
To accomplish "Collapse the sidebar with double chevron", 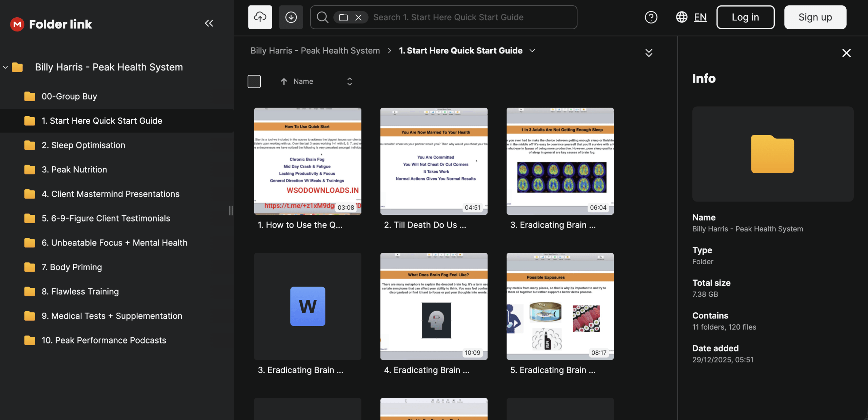I will click(x=209, y=23).
